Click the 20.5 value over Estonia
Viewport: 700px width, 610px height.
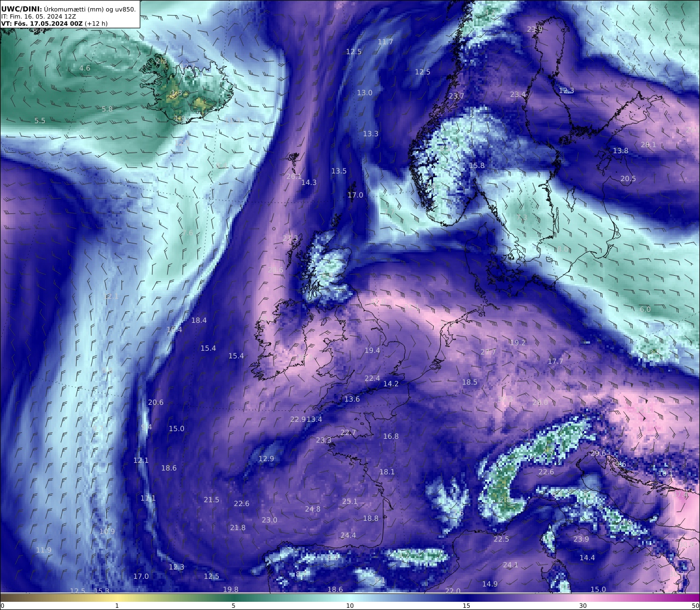(x=628, y=179)
